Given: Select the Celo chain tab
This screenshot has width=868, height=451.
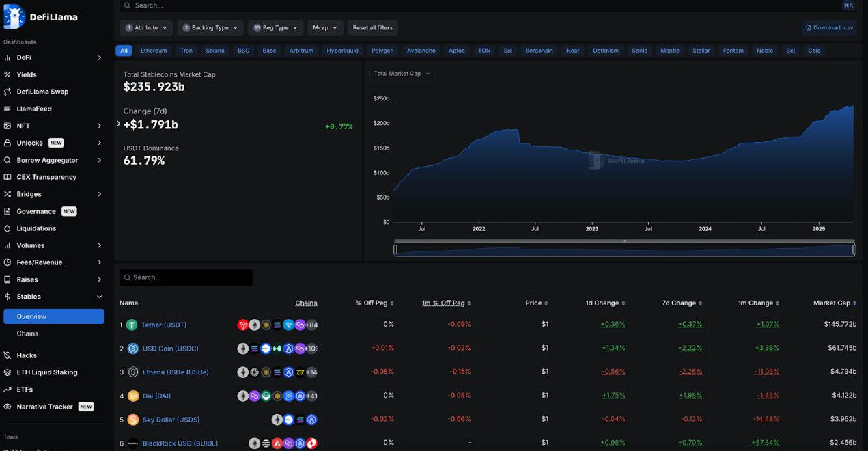Looking at the screenshot, I should point(814,51).
